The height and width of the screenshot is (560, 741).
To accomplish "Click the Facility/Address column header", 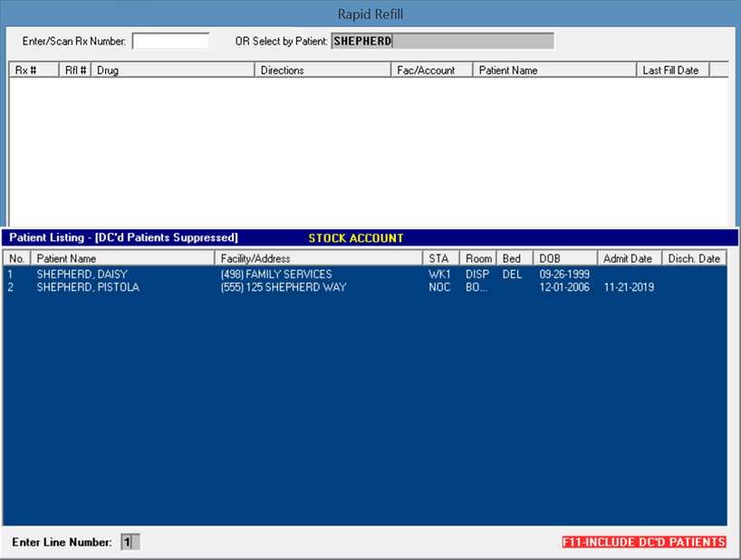I will 318,258.
